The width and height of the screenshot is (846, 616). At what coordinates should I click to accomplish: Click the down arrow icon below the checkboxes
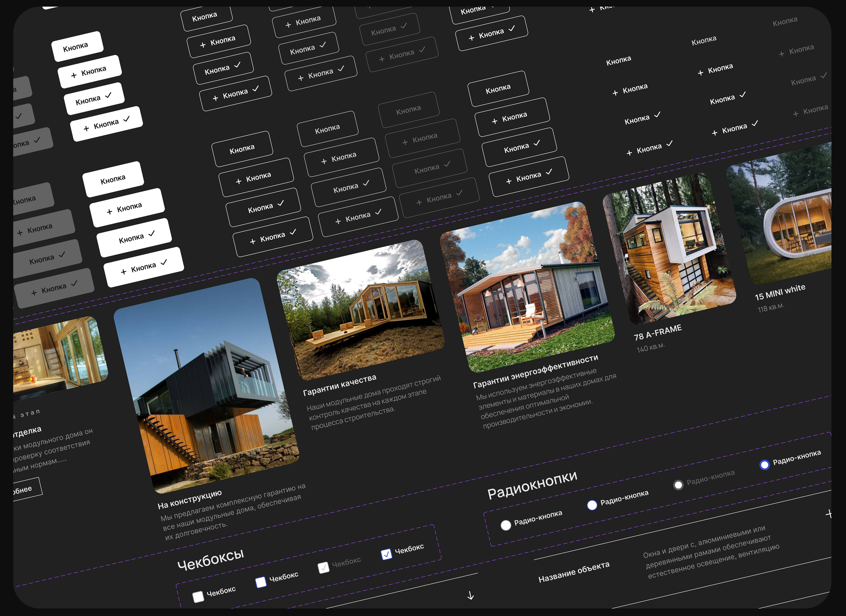[471, 595]
